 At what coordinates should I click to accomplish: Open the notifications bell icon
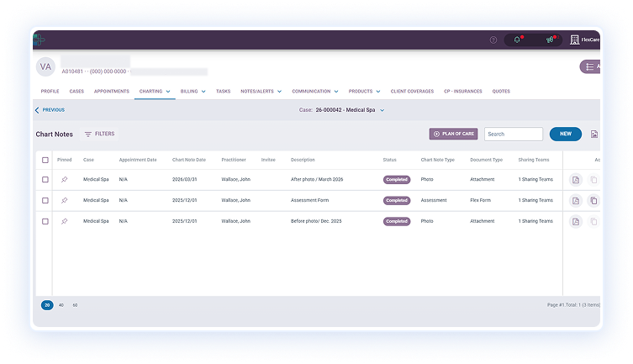tap(517, 40)
